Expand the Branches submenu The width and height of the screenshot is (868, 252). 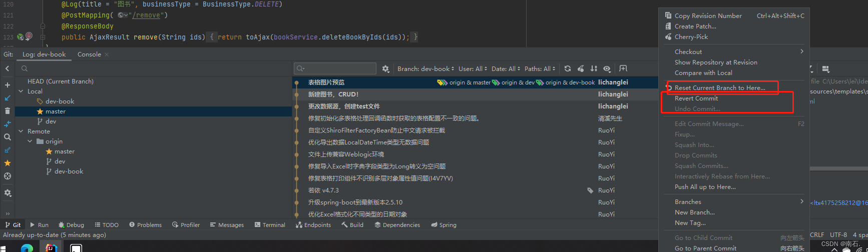[734, 202]
